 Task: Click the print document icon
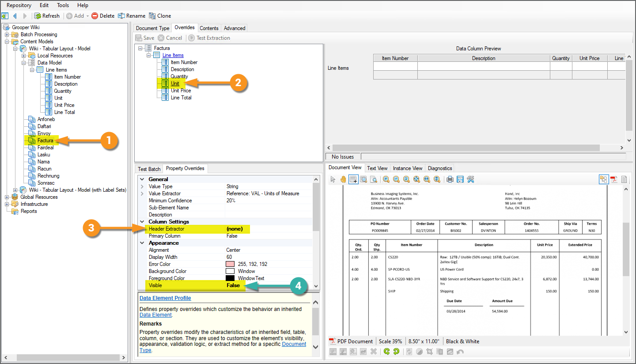(450, 179)
